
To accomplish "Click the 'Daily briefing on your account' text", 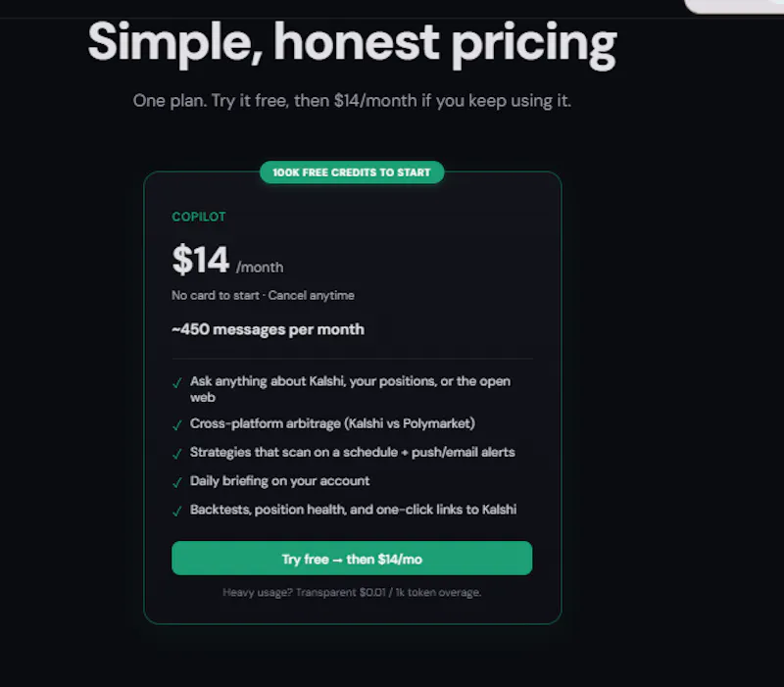I will click(279, 481).
